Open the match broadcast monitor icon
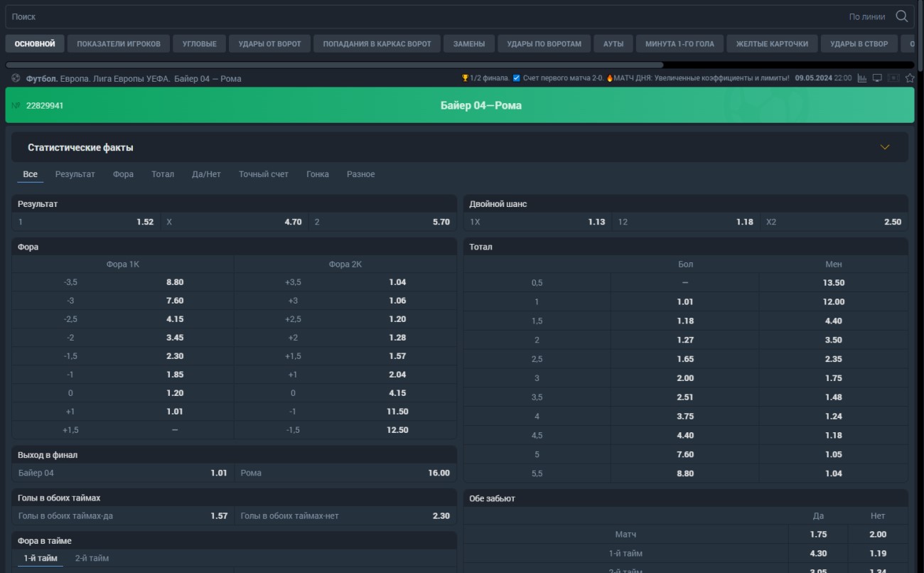Screen dimensions: 924x573 878,78
